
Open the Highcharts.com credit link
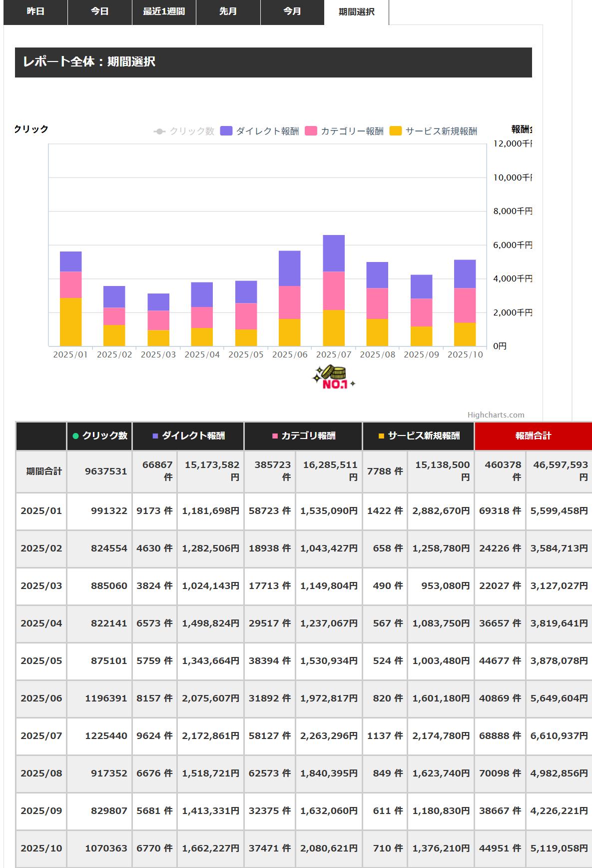point(496,414)
